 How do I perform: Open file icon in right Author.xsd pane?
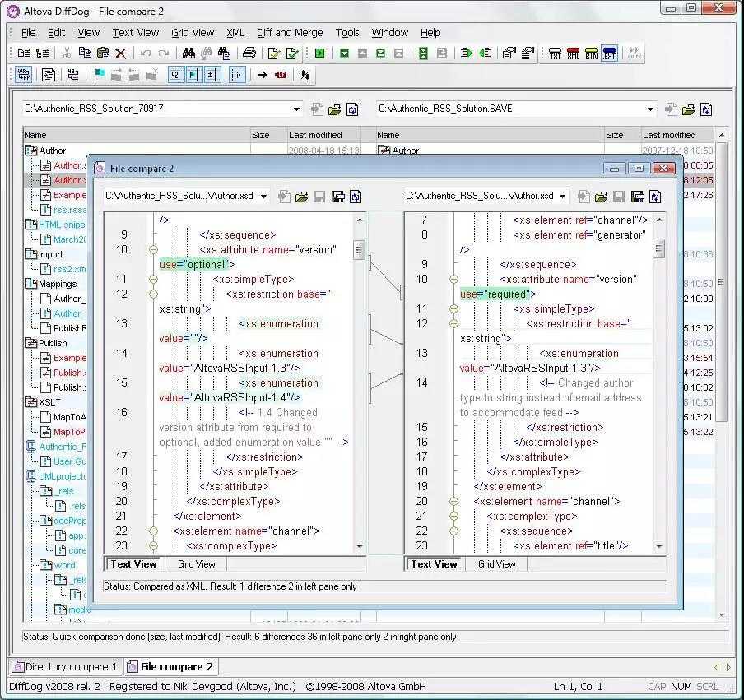point(601,197)
